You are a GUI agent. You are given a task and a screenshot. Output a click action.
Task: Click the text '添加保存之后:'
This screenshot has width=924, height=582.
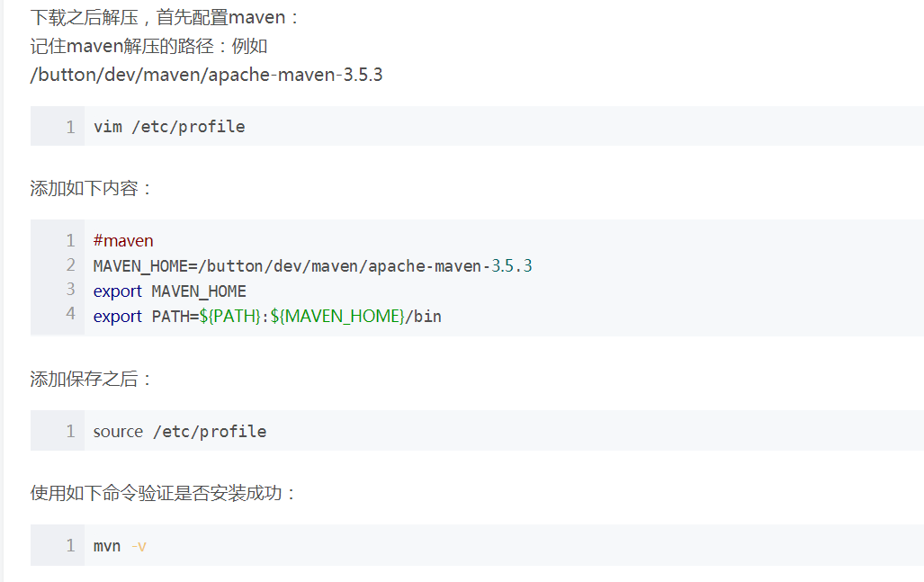click(x=90, y=379)
